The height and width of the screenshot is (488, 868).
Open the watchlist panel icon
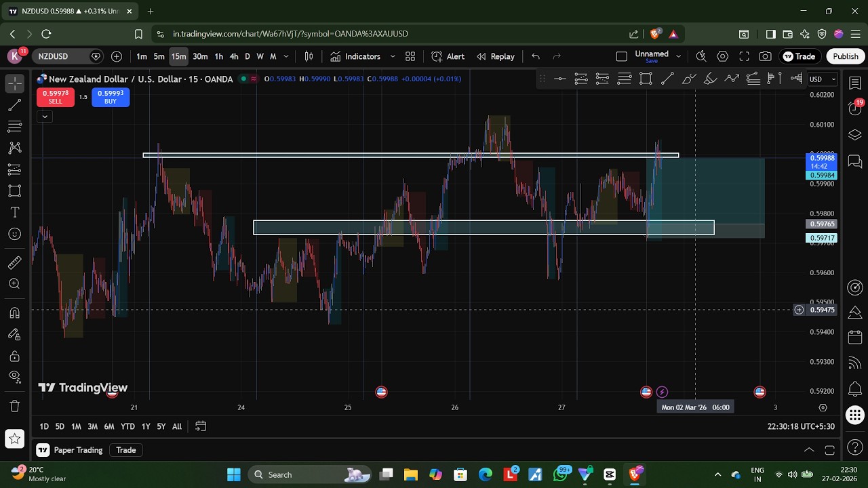click(855, 83)
